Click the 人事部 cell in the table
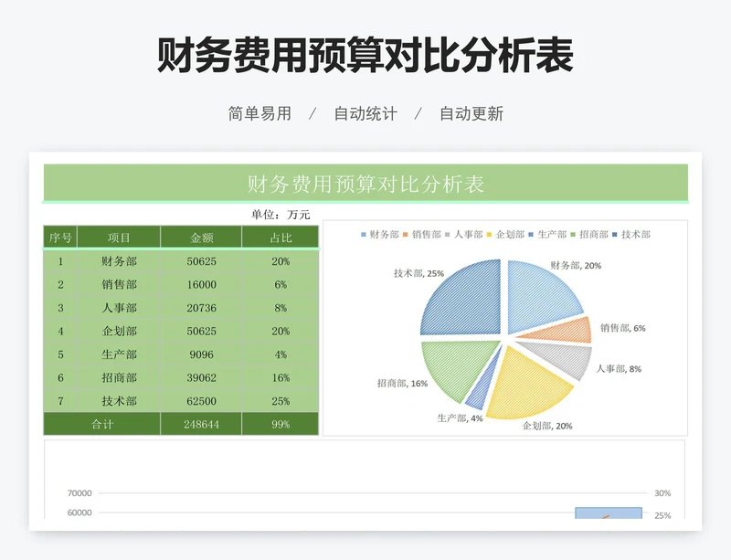The height and width of the screenshot is (560, 731). pos(119,308)
